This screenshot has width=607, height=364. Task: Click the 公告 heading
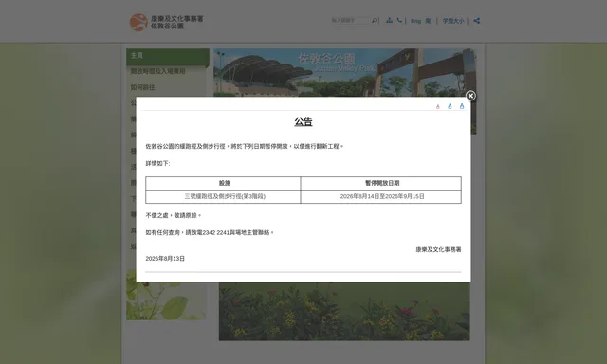[x=303, y=121]
